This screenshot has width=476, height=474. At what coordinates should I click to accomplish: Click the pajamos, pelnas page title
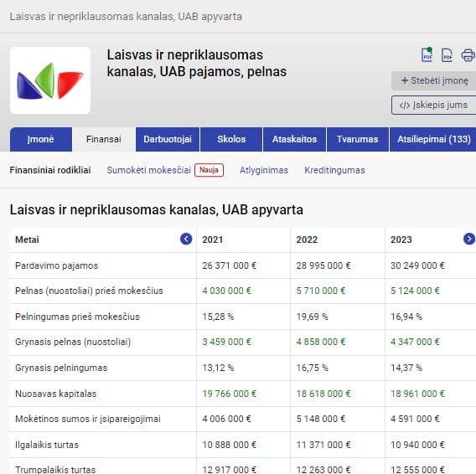tap(197, 64)
